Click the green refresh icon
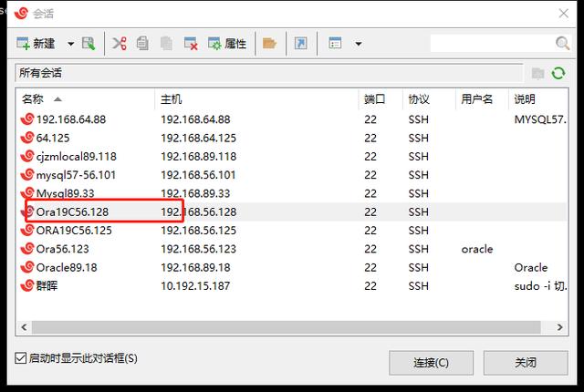Viewport: 584px width, 392px height. pyautogui.click(x=558, y=73)
